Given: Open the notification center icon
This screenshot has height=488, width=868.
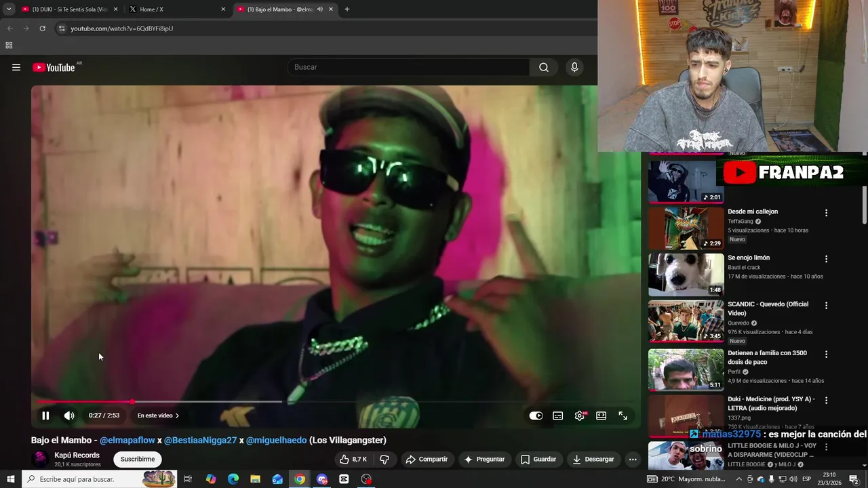Looking at the screenshot, I should pos(854,479).
